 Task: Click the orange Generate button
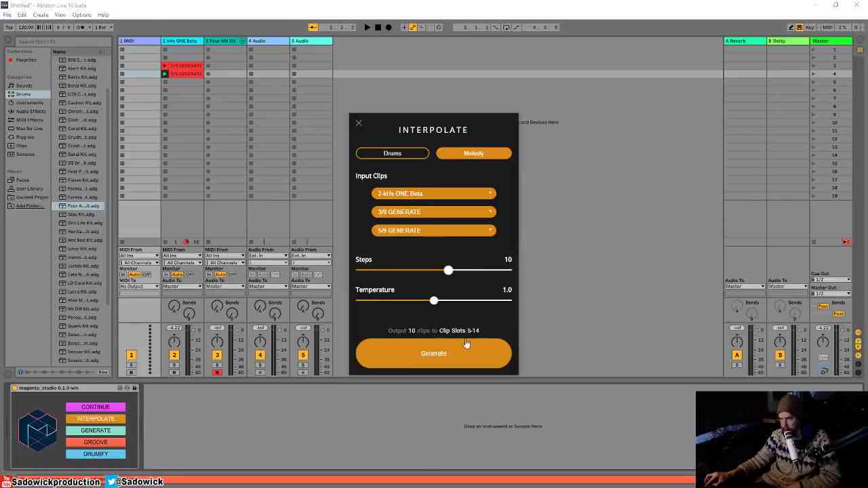click(x=433, y=353)
